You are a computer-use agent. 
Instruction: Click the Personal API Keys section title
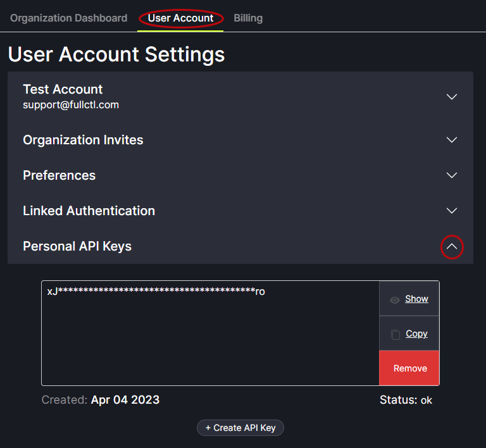77,246
